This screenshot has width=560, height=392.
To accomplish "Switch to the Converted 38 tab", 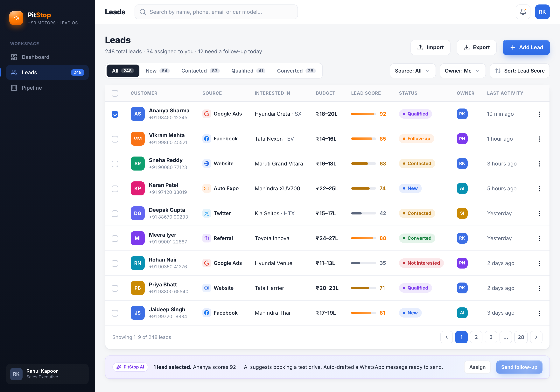I will pyautogui.click(x=296, y=71).
